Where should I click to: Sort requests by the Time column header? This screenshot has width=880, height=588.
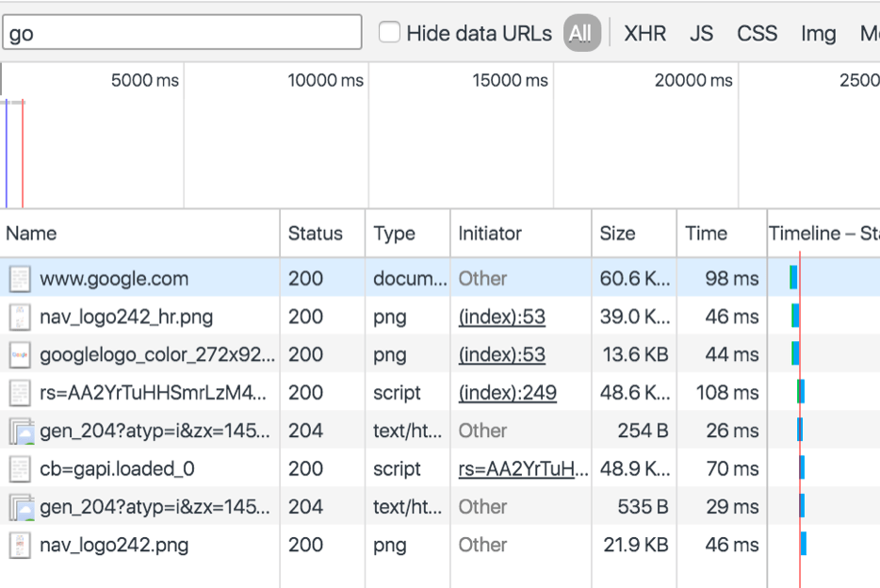tap(706, 234)
